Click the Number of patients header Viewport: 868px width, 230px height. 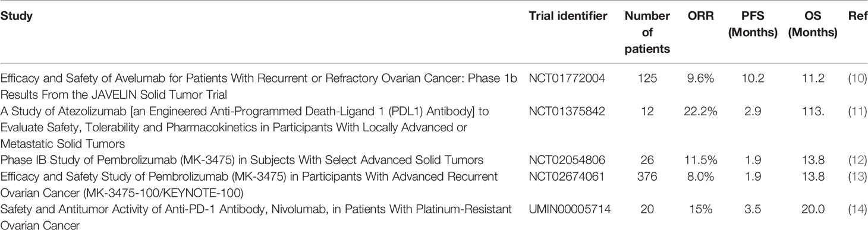(x=647, y=33)
